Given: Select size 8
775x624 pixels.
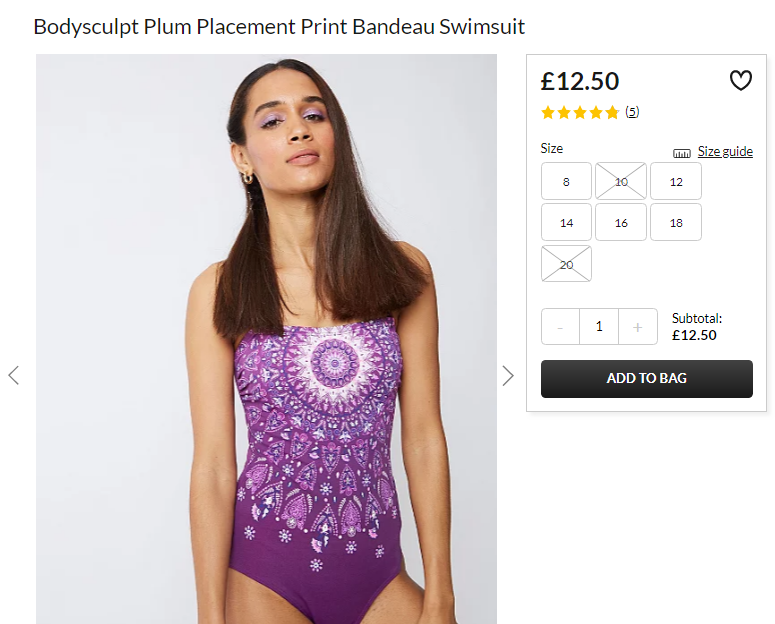Looking at the screenshot, I should click(x=566, y=181).
